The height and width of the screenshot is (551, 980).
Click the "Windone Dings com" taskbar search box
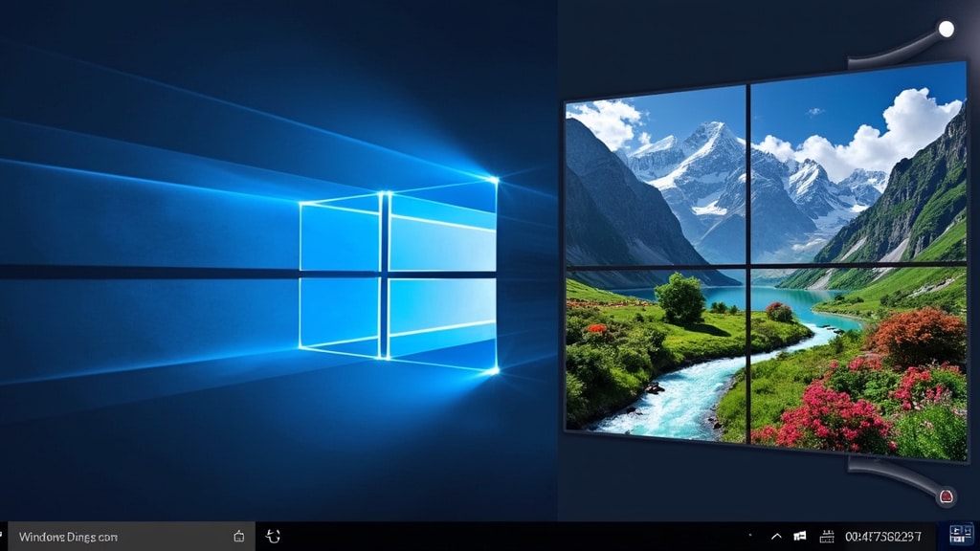tap(131, 536)
